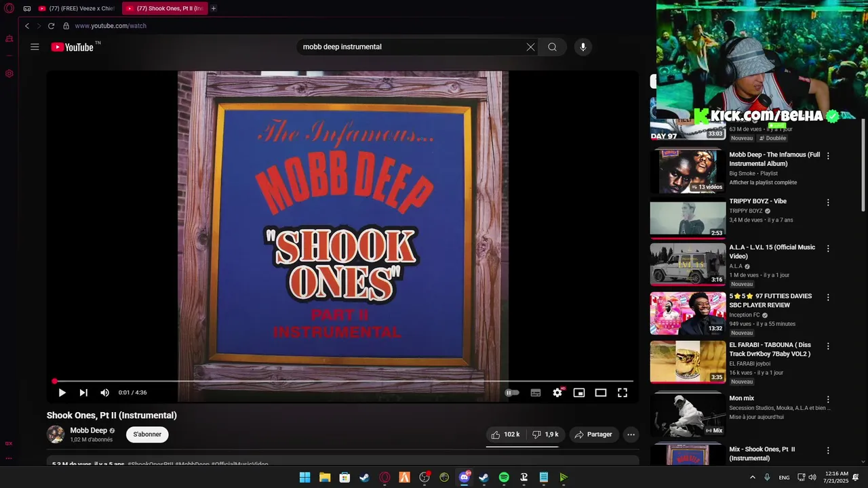The height and width of the screenshot is (488, 868).
Task: Open options for Mix - Shook Ones
Action: pyautogui.click(x=828, y=451)
